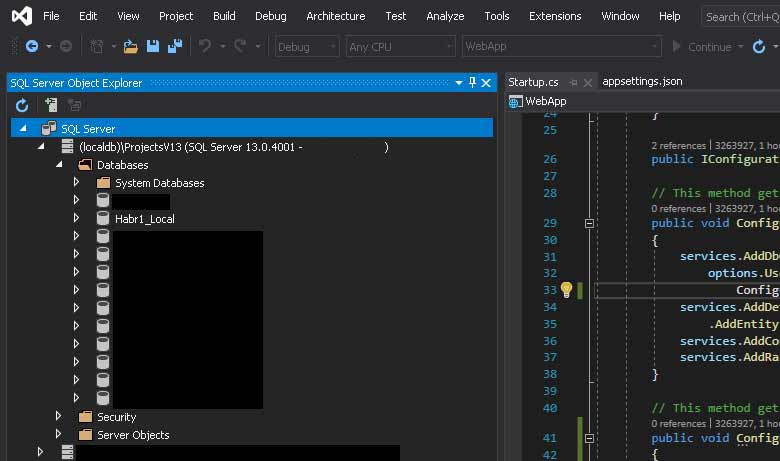Navigate backward with the blue arrow

click(x=32, y=47)
